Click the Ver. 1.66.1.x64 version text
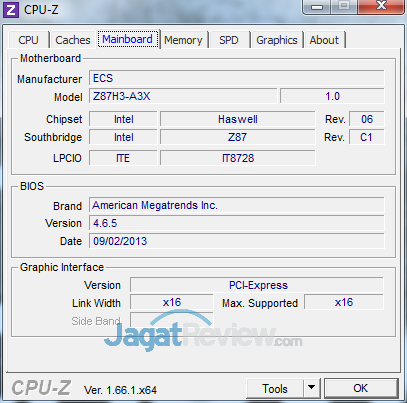This screenshot has height=403, width=407. point(120,390)
